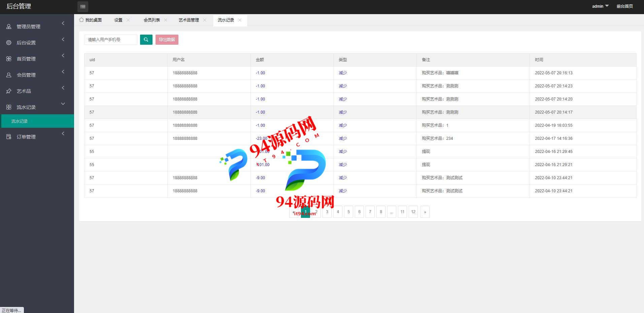644x313 pixels.
Task: Click the 导出数据 export button
Action: (167, 40)
